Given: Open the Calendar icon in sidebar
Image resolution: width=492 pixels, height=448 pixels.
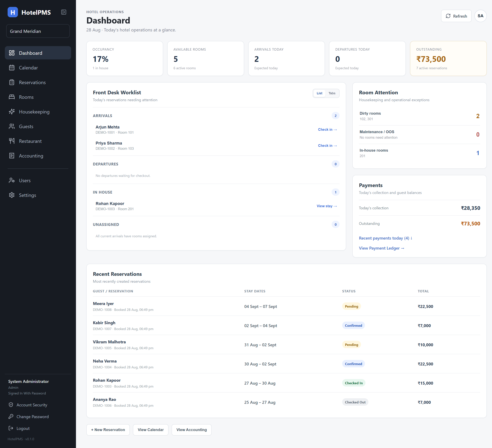Looking at the screenshot, I should click(12, 68).
